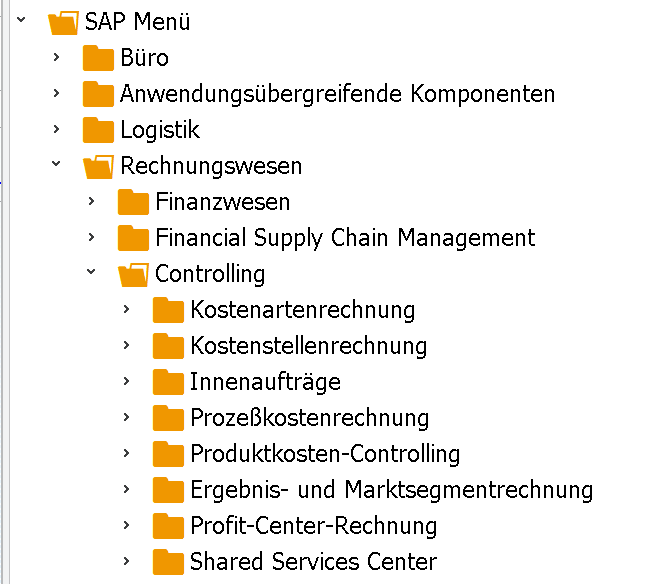Click the open Controlling folder icon
Viewport: 670px width, 584px height.
(133, 275)
